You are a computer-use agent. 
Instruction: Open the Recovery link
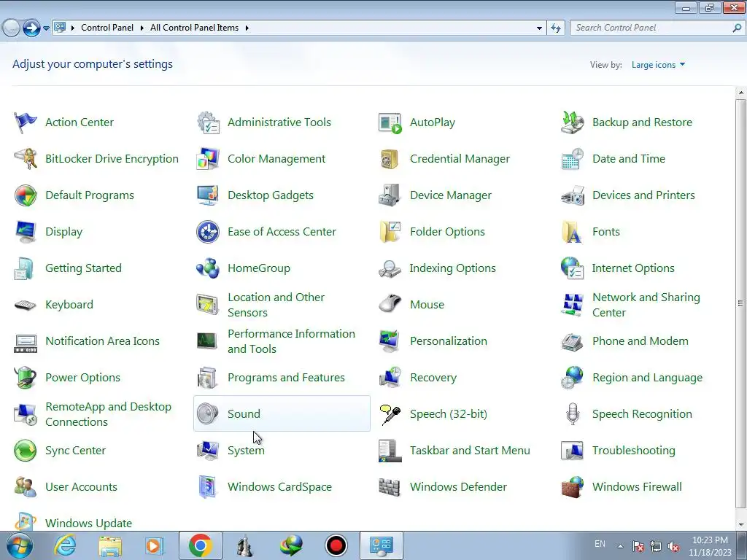[433, 378]
